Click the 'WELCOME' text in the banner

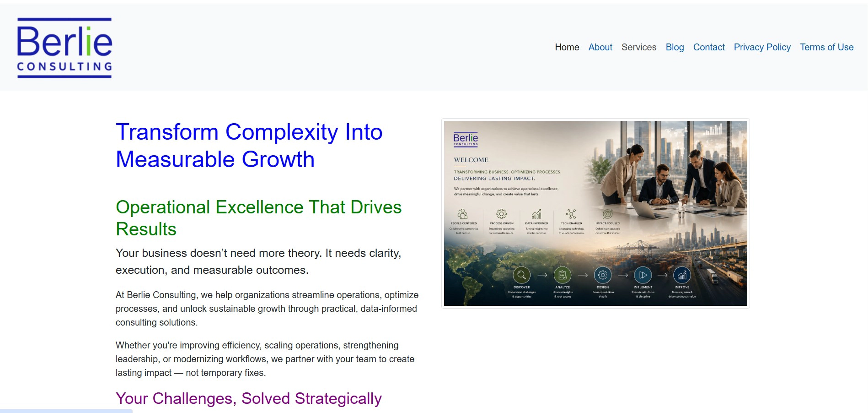point(471,160)
